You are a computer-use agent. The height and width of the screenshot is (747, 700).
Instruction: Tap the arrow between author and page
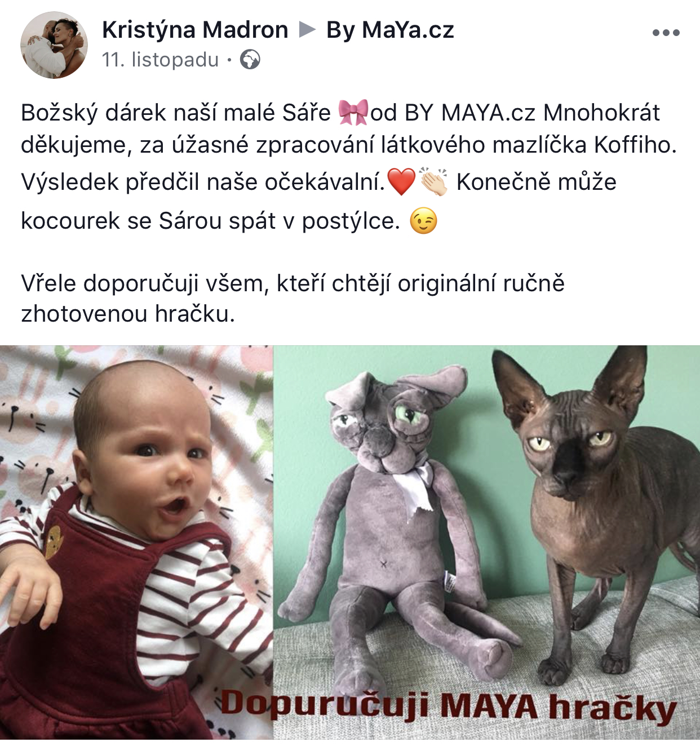(307, 29)
